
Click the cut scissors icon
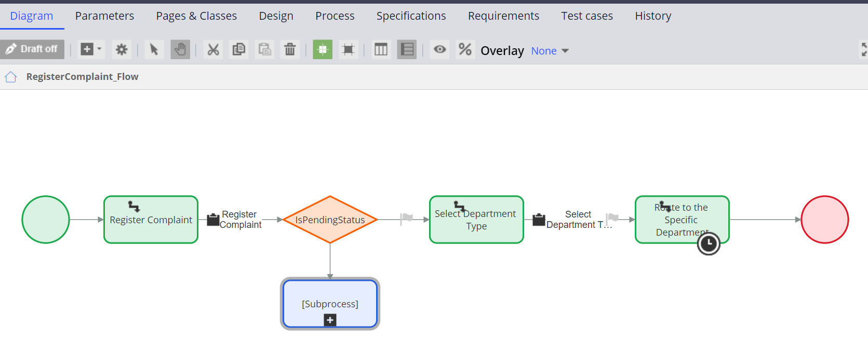click(213, 49)
